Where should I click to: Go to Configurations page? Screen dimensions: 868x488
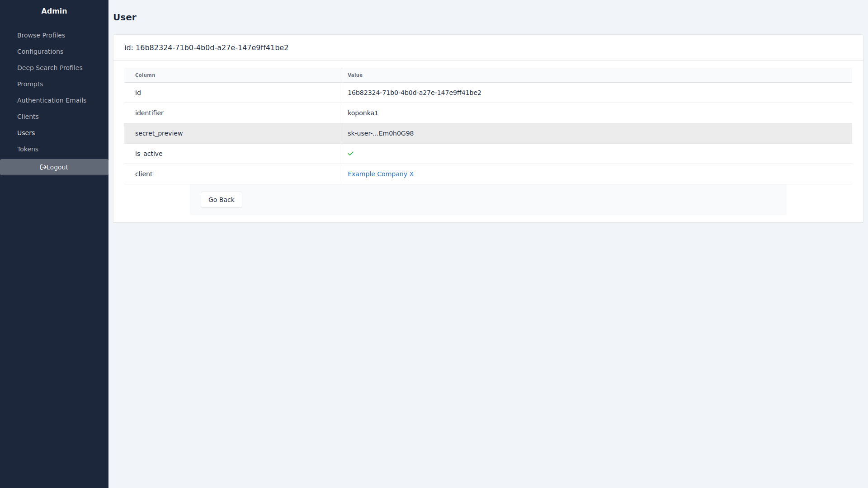40,52
